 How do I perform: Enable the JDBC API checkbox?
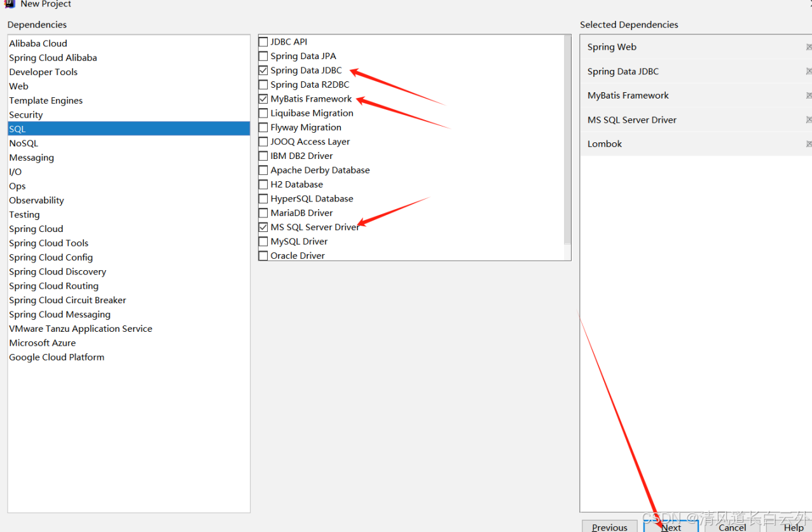(263, 42)
